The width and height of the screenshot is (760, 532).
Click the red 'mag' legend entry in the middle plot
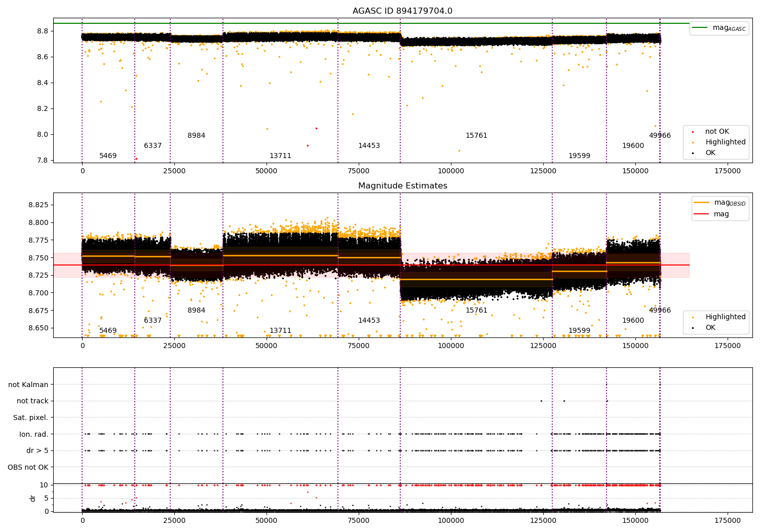[712, 214]
